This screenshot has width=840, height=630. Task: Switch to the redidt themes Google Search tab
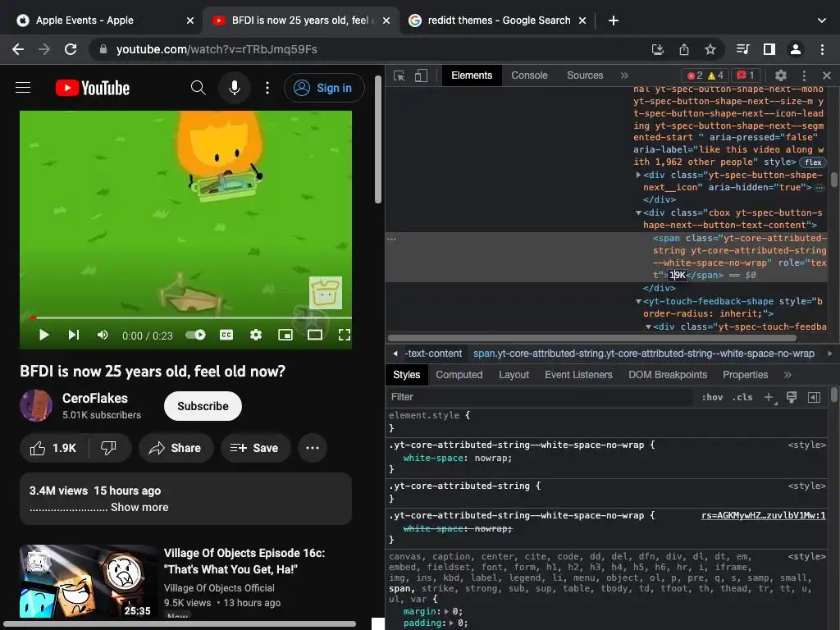(499, 21)
